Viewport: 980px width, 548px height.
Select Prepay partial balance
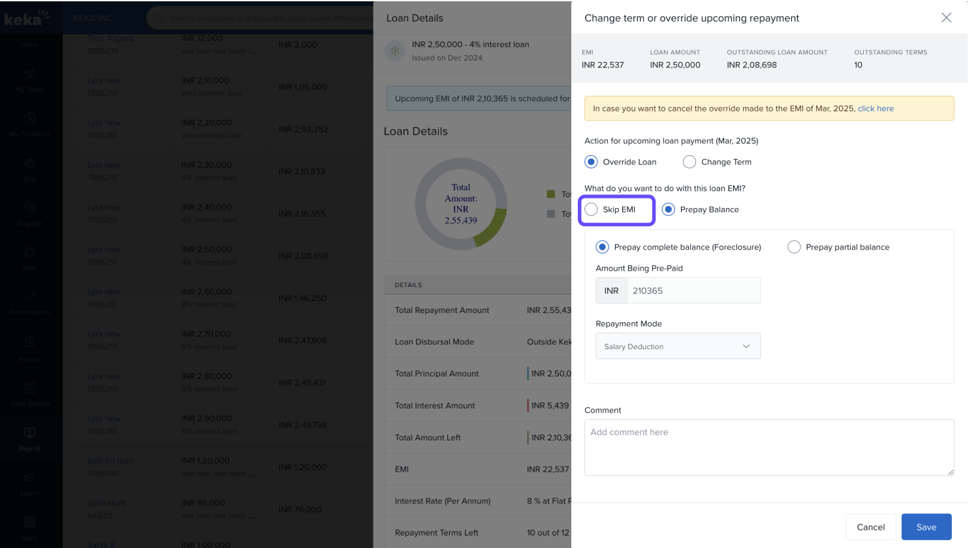(x=794, y=247)
